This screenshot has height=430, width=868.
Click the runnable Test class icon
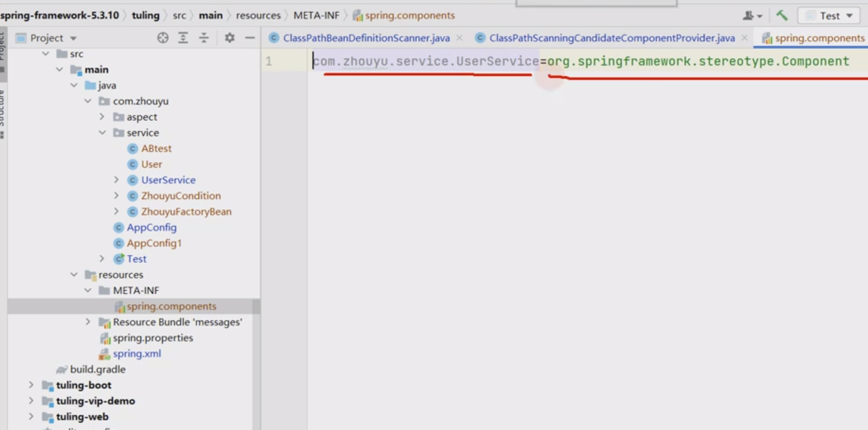coord(119,259)
